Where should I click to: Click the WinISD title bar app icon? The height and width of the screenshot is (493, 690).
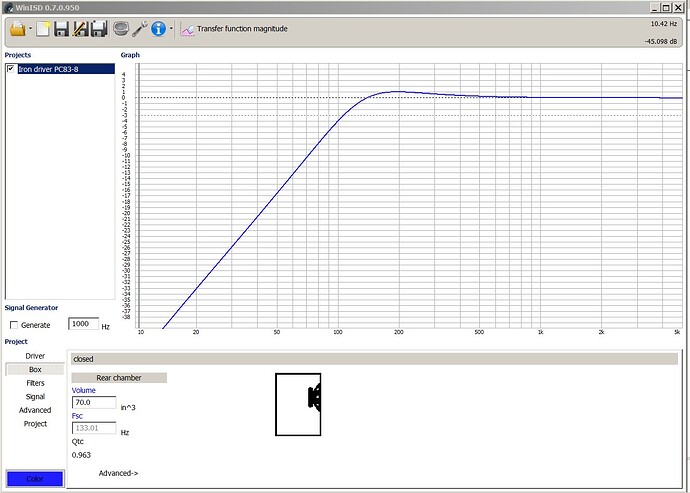coord(8,7)
